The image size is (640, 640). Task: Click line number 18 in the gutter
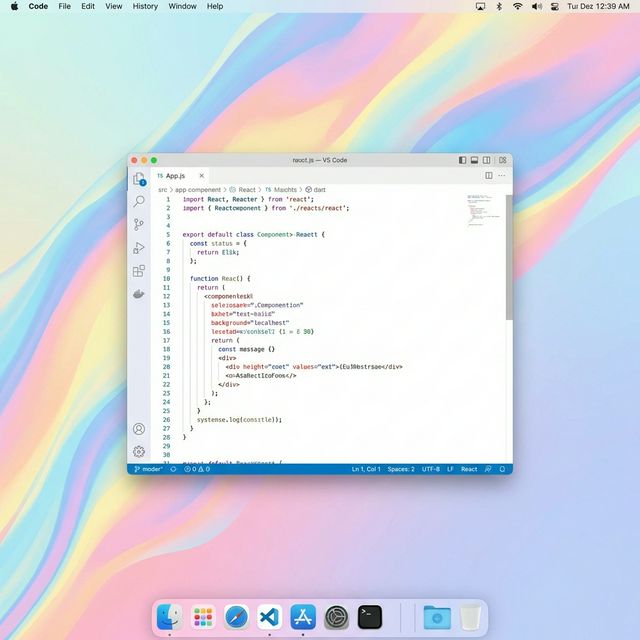click(x=167, y=349)
